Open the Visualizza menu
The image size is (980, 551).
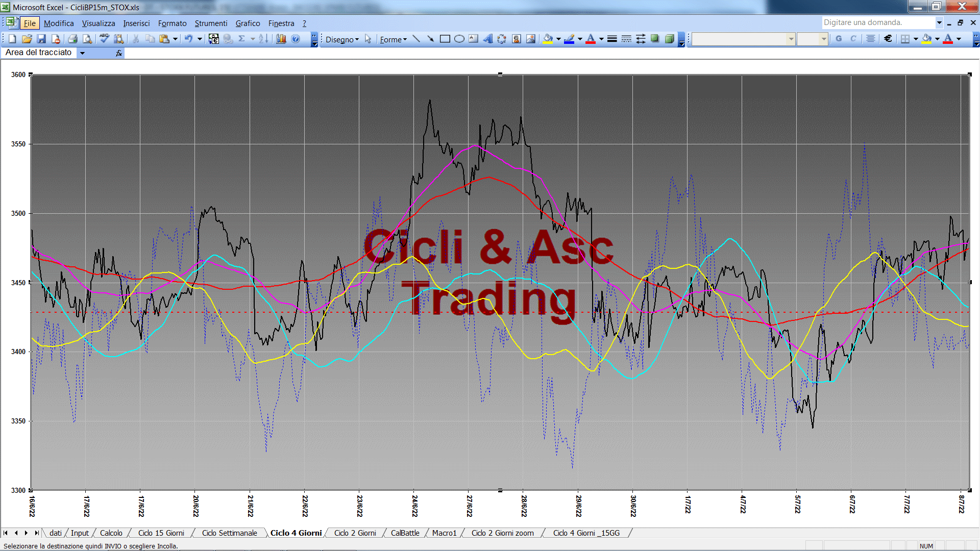pyautogui.click(x=99, y=23)
